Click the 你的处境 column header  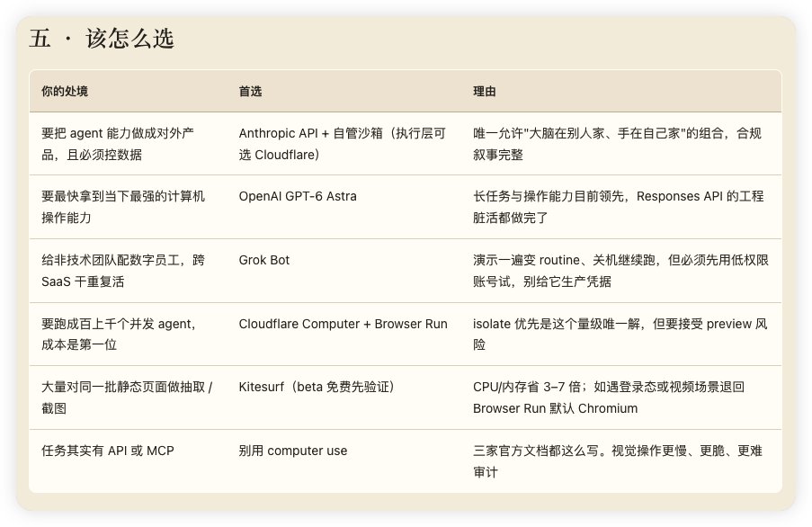(65, 92)
